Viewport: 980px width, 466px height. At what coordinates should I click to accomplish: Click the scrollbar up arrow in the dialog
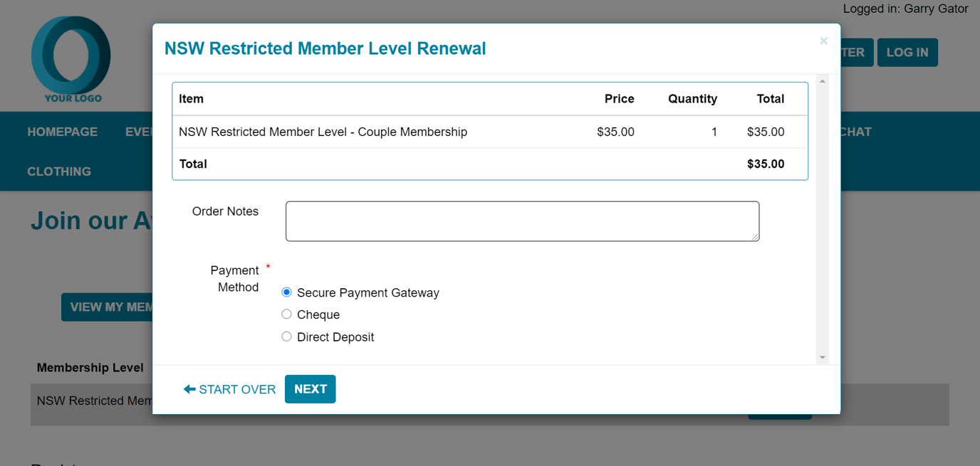(823, 79)
